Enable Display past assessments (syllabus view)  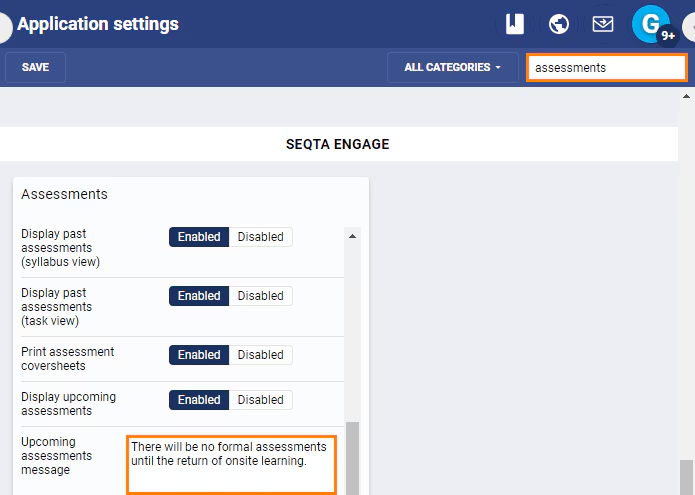(199, 237)
